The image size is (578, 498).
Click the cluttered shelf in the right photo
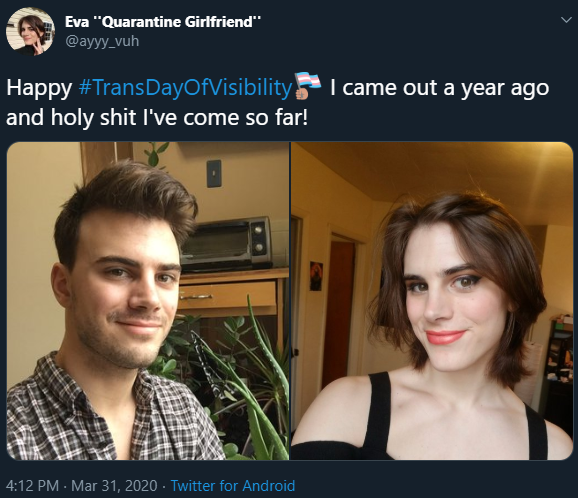coord(559,354)
